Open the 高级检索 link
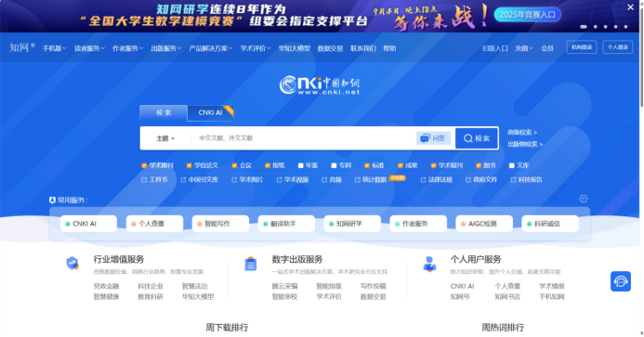Viewport: 644px width, 337px height. 522,132
